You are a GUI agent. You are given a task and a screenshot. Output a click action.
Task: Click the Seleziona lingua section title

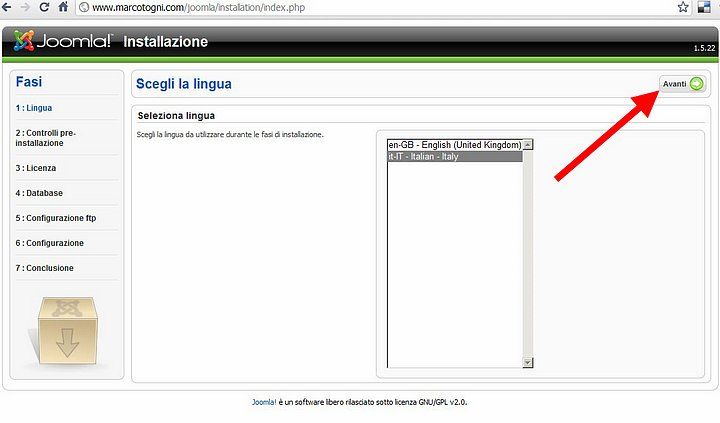click(x=176, y=116)
